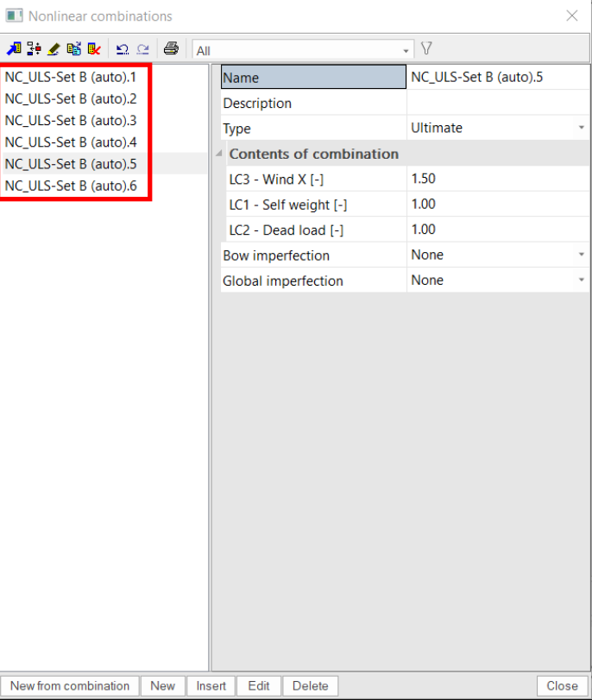
Task: Click the Close button
Action: (562, 685)
